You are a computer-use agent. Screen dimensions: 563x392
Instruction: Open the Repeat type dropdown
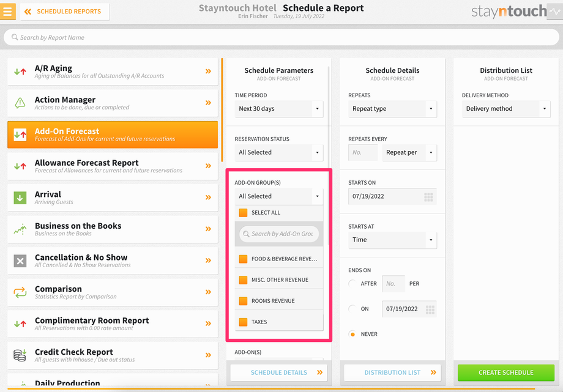click(x=392, y=109)
